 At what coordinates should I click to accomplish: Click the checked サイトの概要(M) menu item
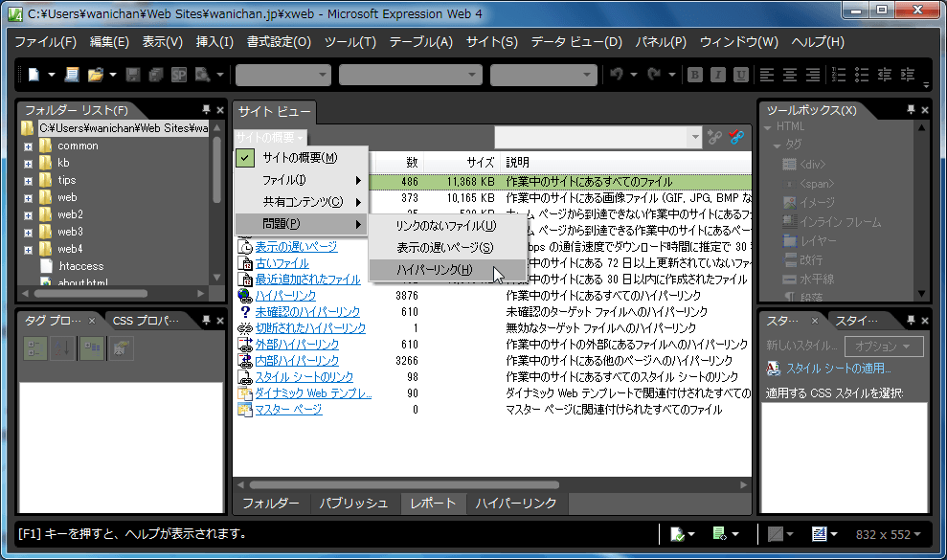[301, 158]
